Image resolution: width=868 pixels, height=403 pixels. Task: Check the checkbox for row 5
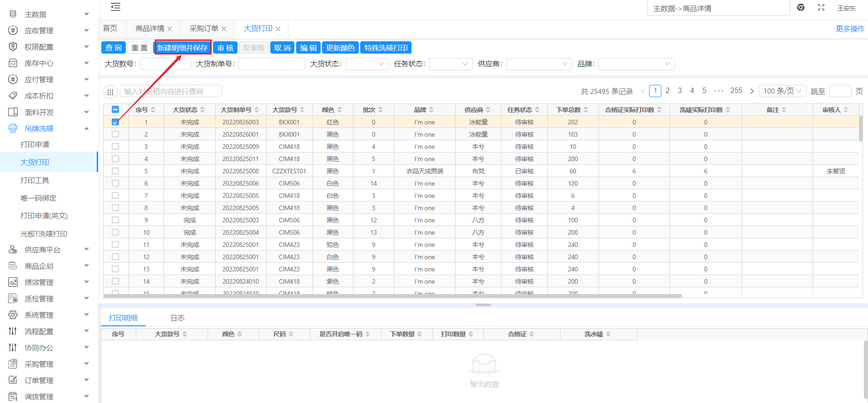[115, 171]
